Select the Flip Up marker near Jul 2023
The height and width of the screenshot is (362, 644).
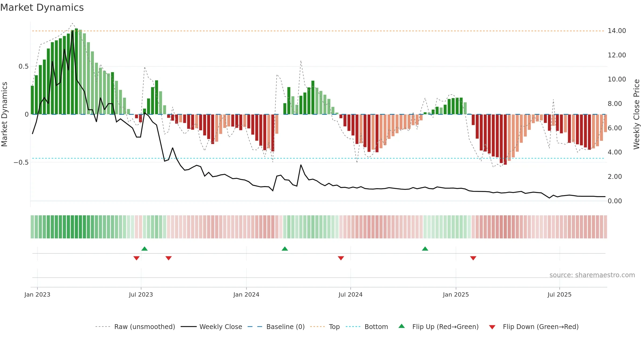coord(144,249)
